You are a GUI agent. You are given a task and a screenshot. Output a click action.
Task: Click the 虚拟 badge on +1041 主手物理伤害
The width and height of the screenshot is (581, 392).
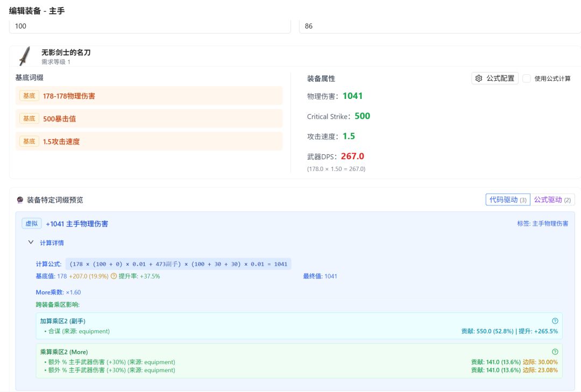[x=32, y=224]
